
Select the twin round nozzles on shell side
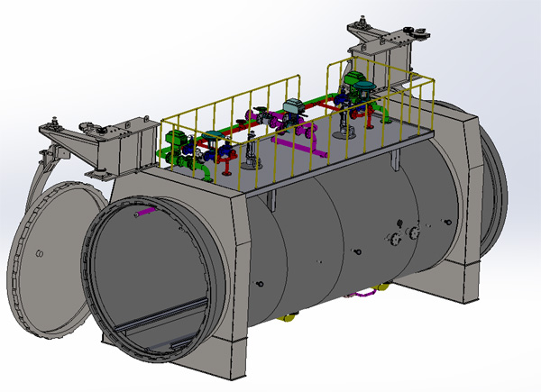[x=403, y=237]
